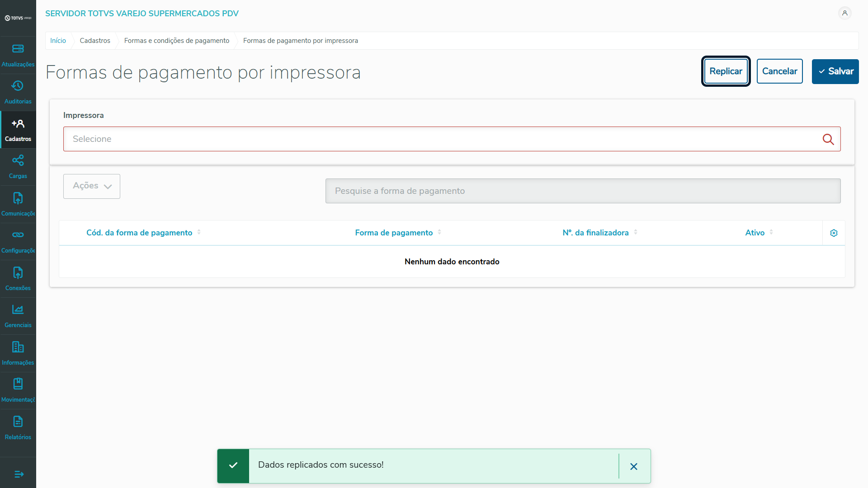Open the Atualizações sidebar section

coord(18,55)
